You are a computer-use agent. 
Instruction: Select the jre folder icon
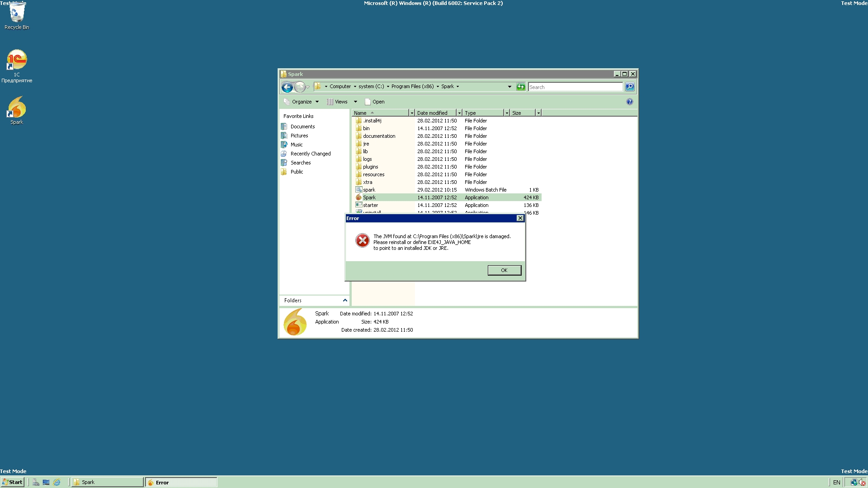(x=359, y=144)
